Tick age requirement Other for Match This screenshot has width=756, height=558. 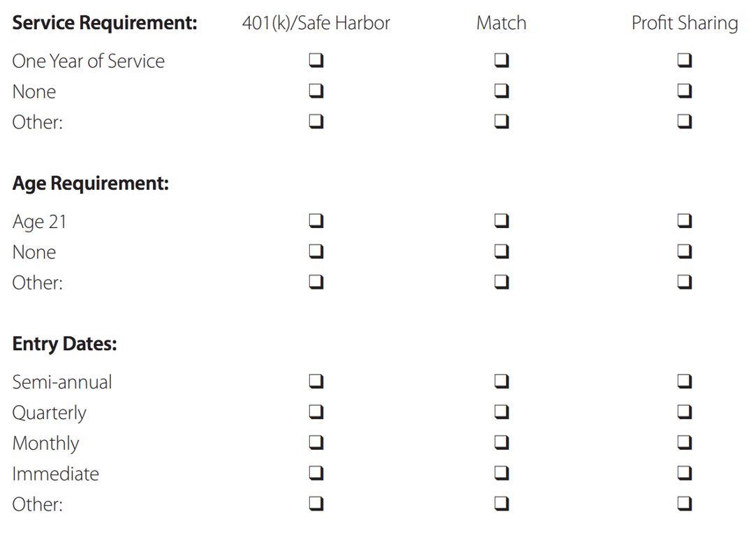[x=501, y=282]
